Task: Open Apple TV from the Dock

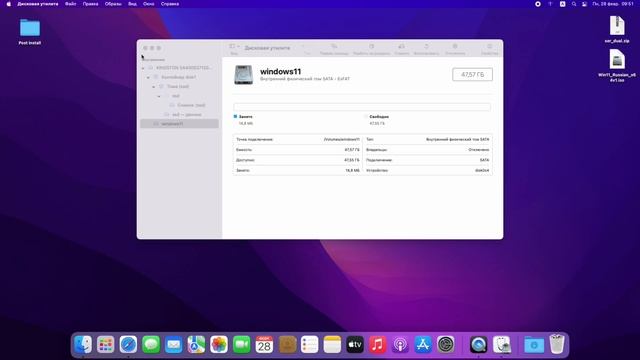Action: tap(355, 344)
